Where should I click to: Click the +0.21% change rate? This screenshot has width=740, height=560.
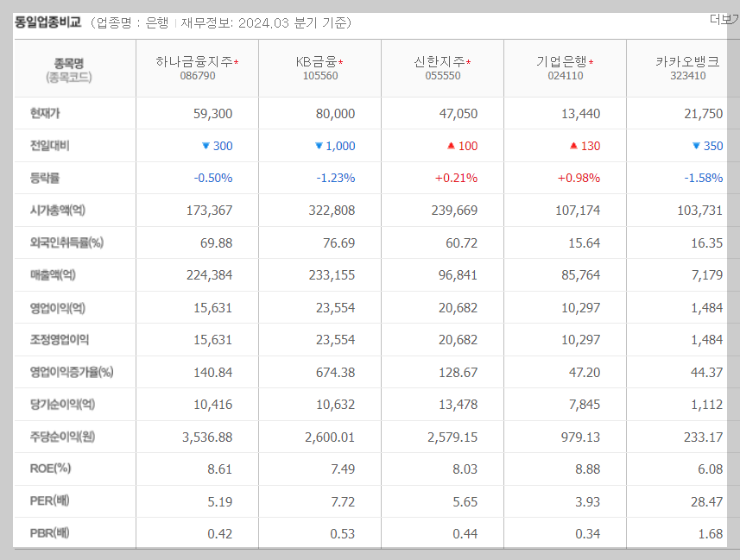(457, 178)
